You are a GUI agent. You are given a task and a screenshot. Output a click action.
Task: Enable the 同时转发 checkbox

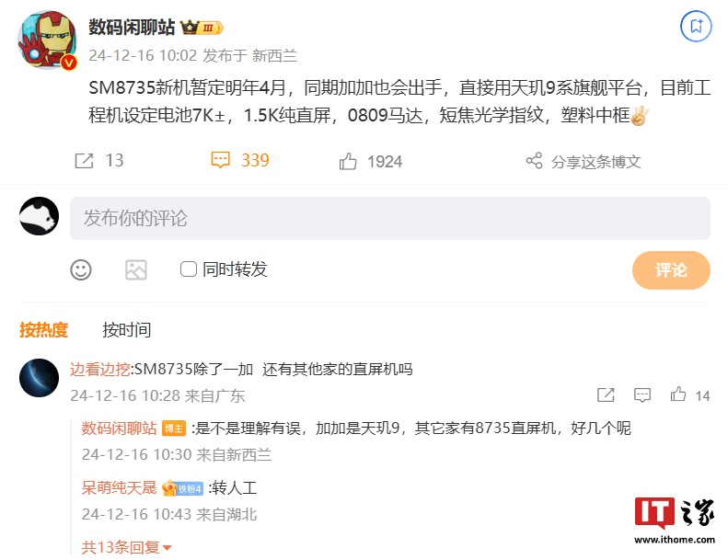pyautogui.click(x=188, y=269)
